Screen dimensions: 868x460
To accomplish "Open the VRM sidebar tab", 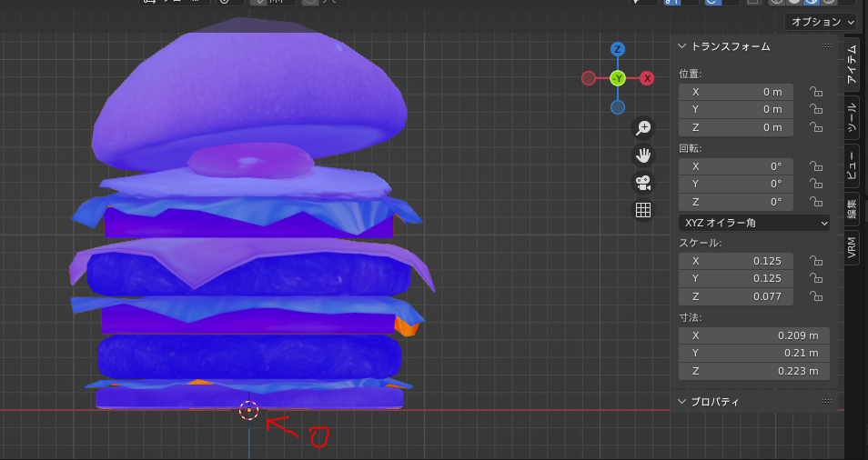I will click(x=852, y=246).
